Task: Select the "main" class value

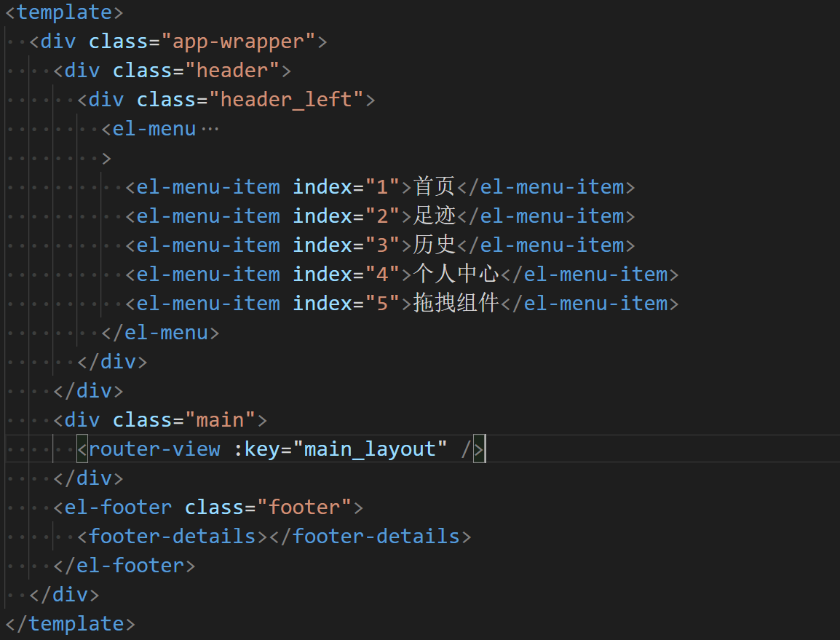Action: [x=220, y=420]
